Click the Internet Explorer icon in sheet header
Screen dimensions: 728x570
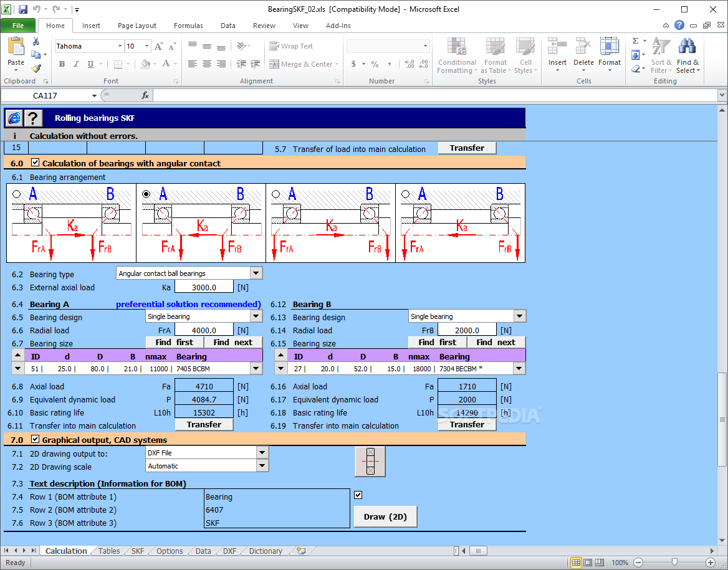tap(14, 118)
